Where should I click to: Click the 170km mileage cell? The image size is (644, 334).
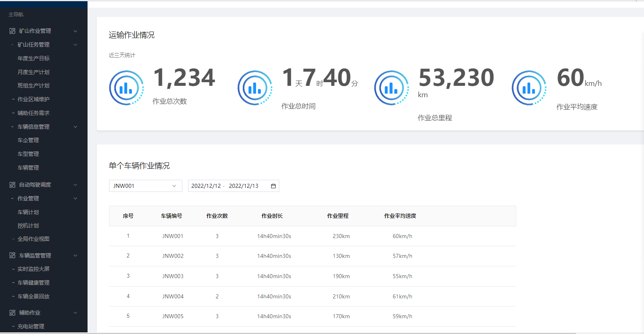click(x=341, y=316)
